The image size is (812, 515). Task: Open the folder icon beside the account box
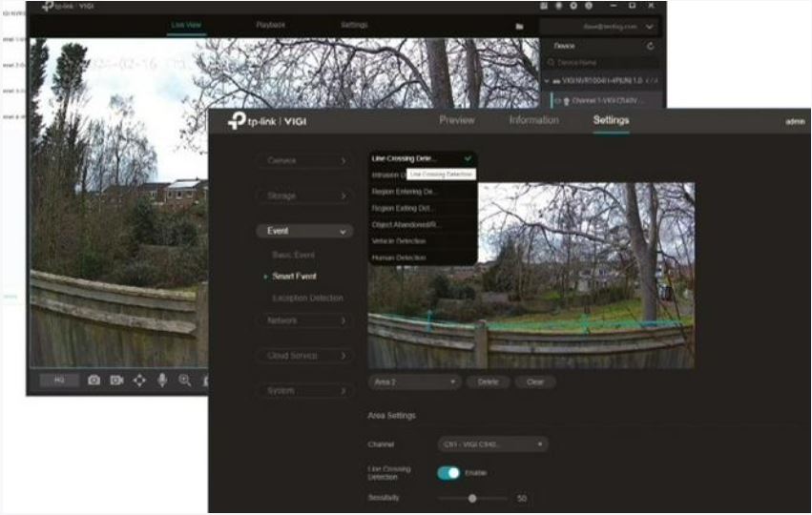[x=519, y=27]
